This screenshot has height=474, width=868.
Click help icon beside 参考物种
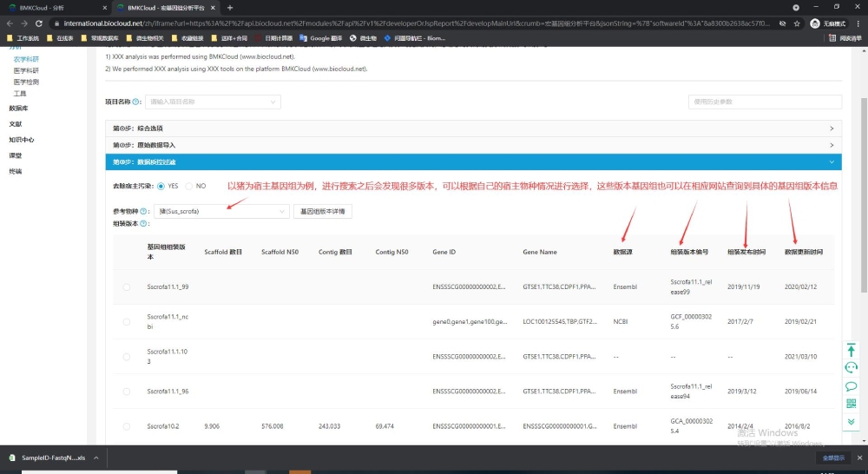point(145,211)
